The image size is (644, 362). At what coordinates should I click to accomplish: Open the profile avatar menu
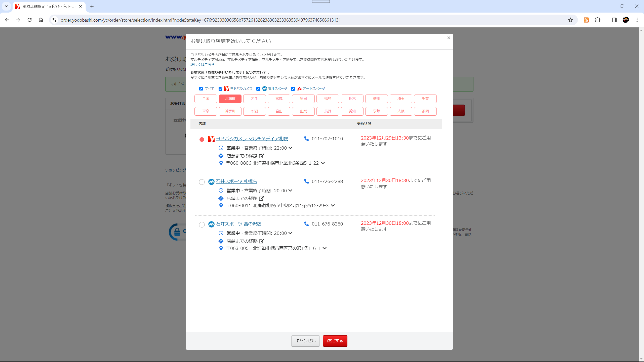click(626, 20)
